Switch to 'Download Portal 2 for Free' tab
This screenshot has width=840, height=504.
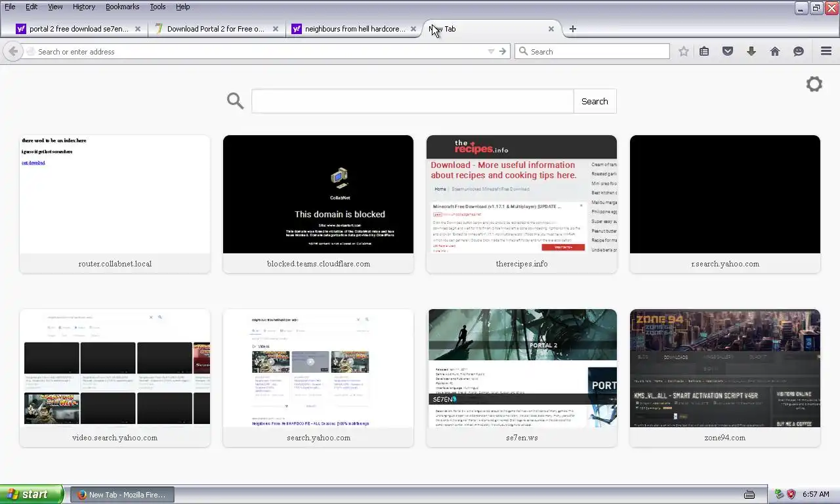(x=215, y=29)
